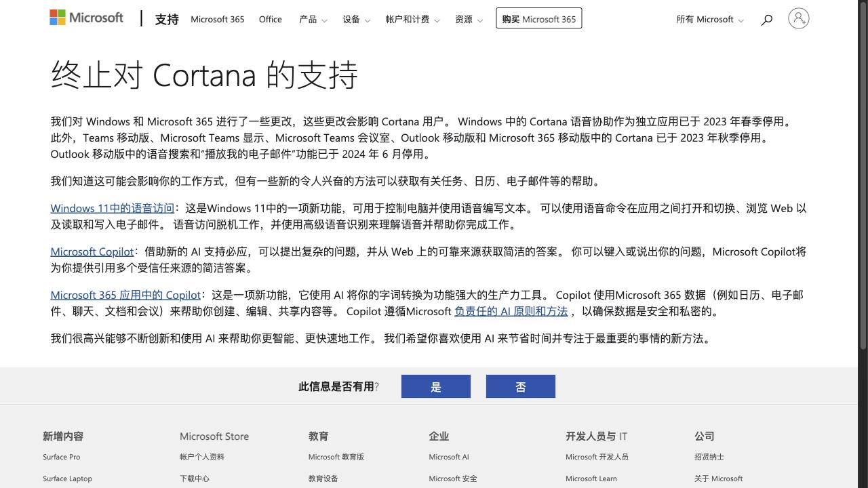Open the Microsoft 教育版 footer link

point(336,457)
